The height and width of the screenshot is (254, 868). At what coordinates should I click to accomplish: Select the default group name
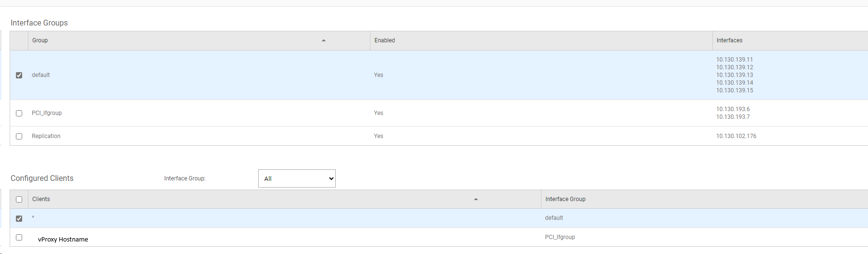click(41, 75)
